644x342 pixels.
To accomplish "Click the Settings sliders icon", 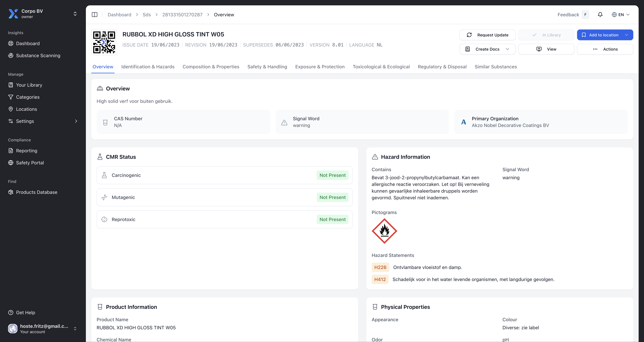I will point(11,121).
